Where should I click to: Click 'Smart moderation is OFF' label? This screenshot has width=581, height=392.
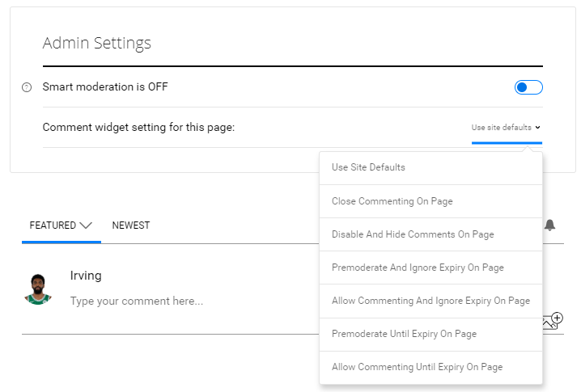(x=105, y=86)
